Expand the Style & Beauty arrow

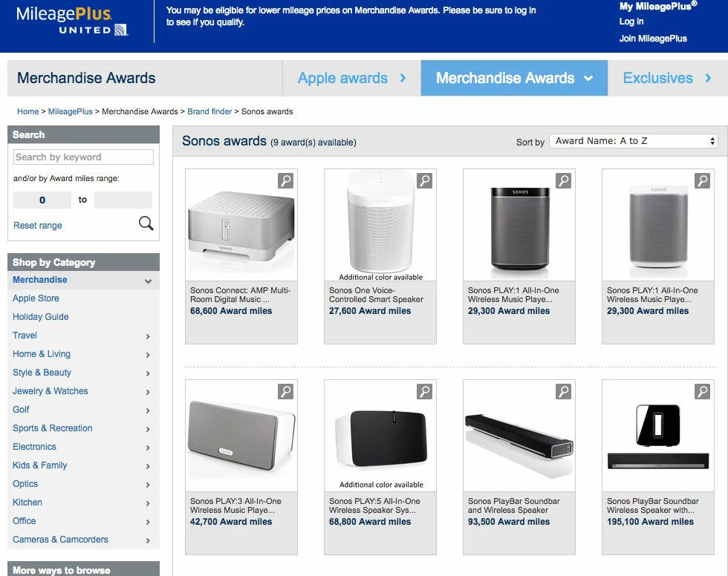(148, 373)
